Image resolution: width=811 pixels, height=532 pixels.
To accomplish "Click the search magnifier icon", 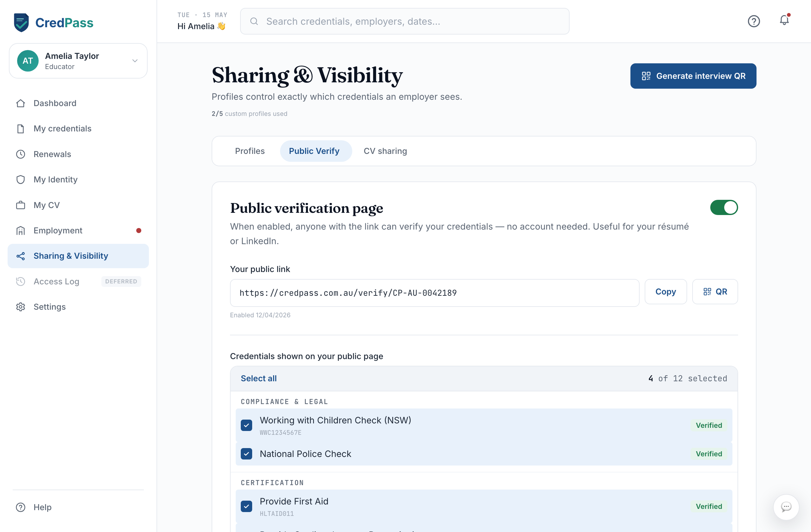I will pos(254,21).
